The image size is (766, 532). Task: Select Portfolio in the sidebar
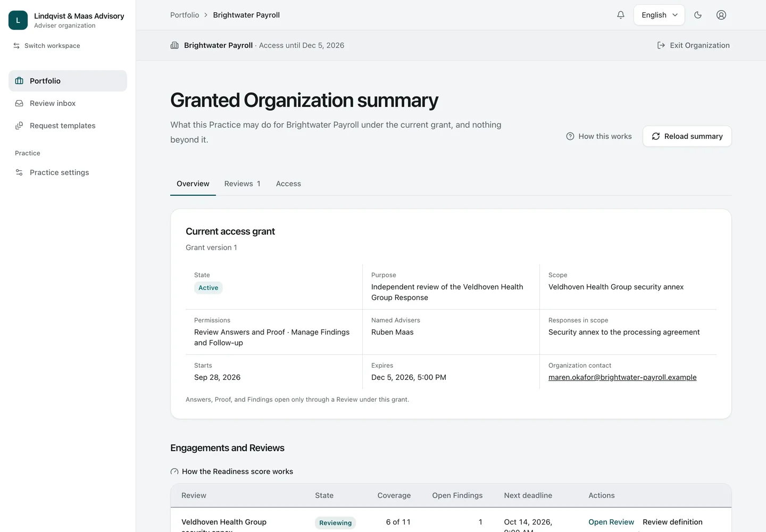pos(68,81)
